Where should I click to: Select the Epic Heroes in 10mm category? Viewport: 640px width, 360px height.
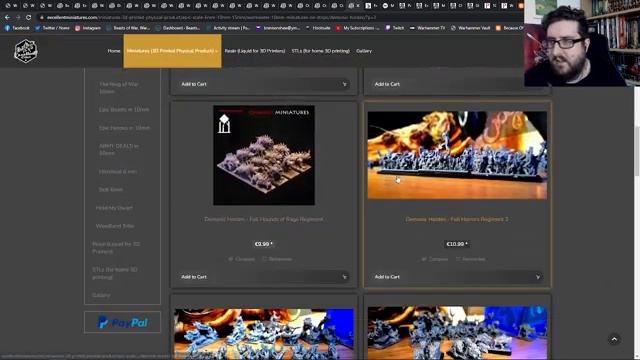[124, 128]
